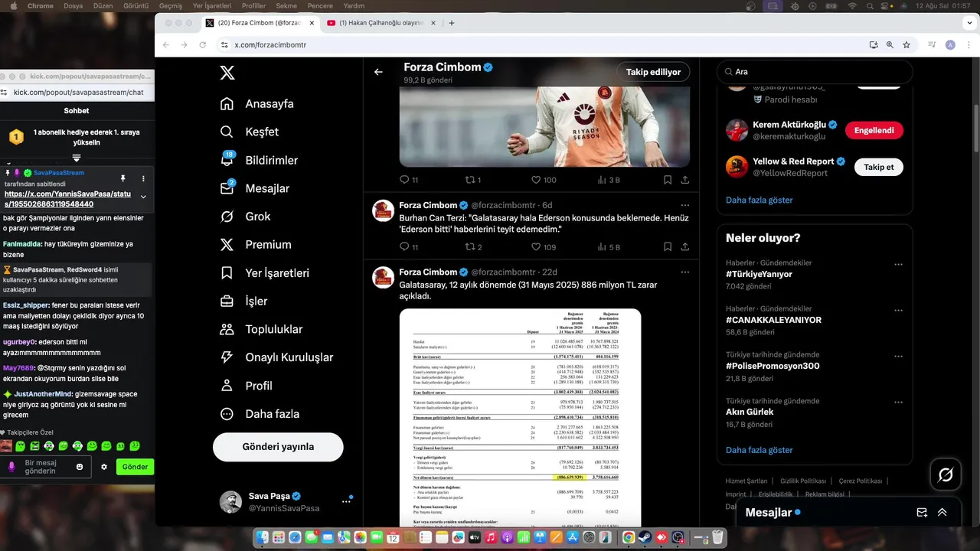The height and width of the screenshot is (551, 980).
Task: Open pinned message three-dot menu
Action: (143, 178)
